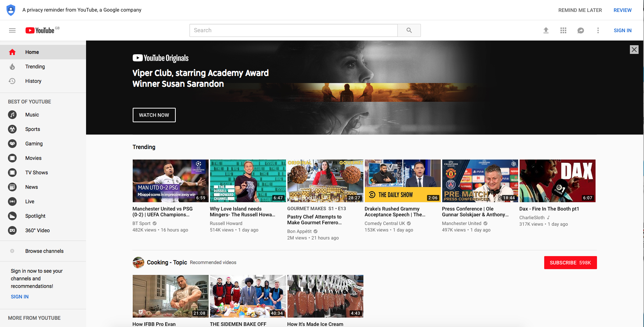Open Gaming category in sidebar

tap(34, 144)
